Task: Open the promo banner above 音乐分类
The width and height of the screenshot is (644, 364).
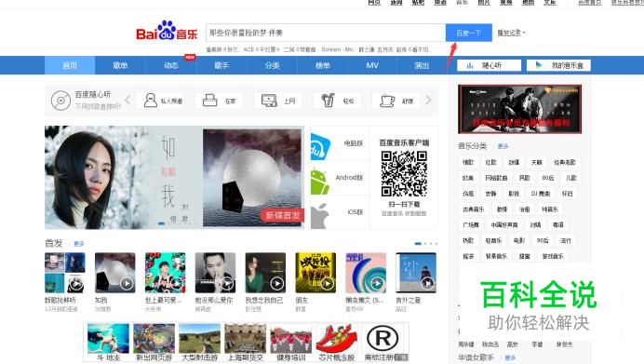Action: coord(519,109)
